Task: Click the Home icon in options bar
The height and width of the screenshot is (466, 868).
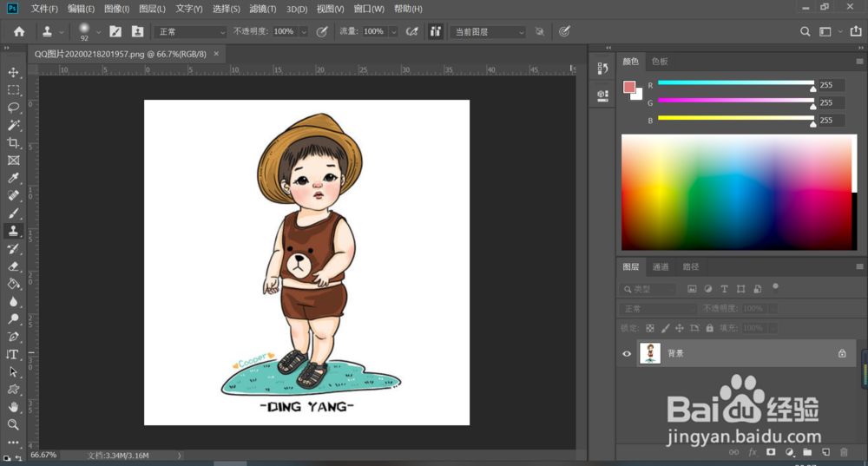Action: (x=19, y=31)
